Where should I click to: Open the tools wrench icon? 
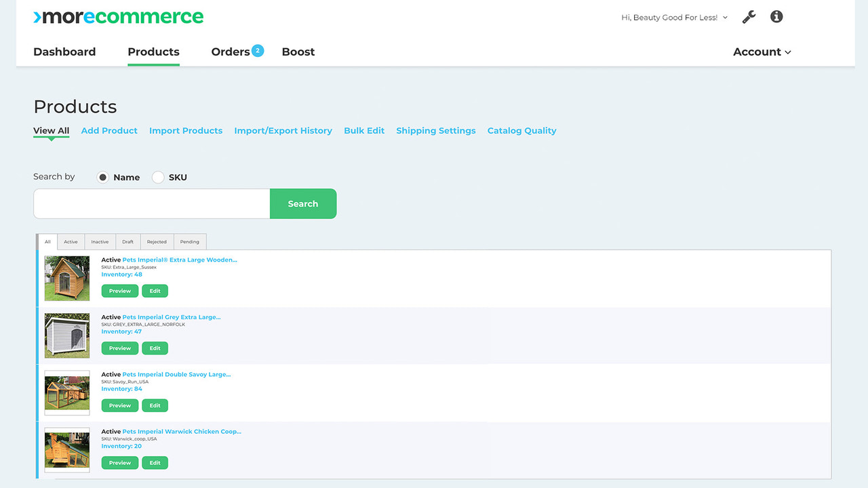point(748,16)
